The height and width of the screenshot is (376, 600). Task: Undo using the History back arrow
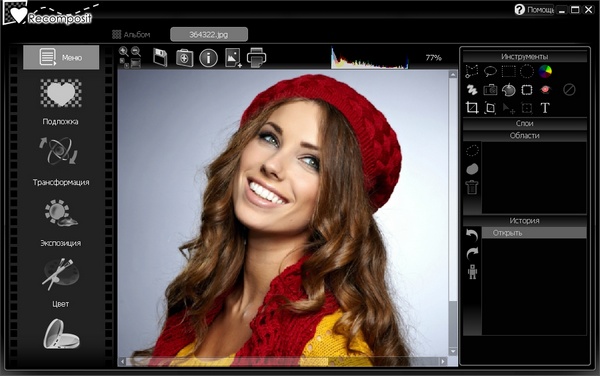(x=472, y=234)
